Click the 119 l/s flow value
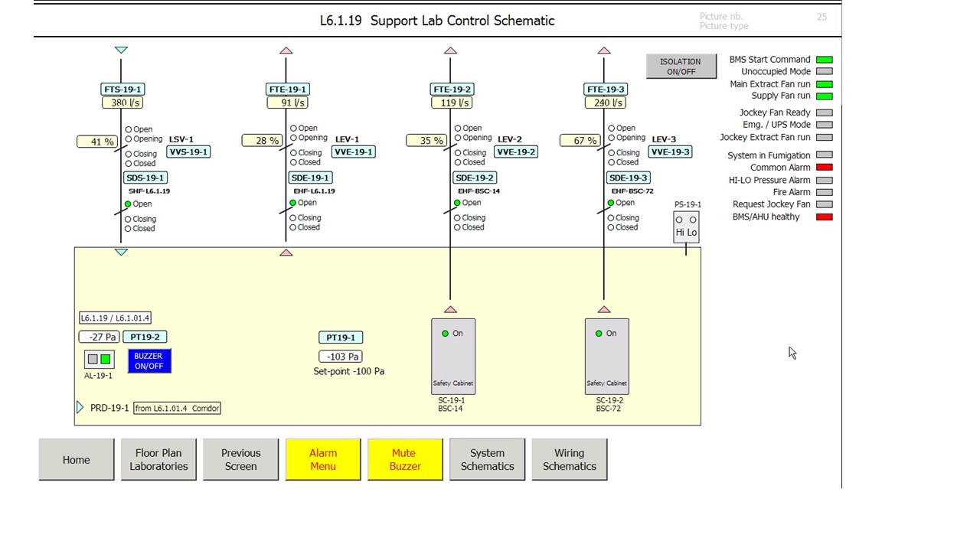980x551 pixels. pos(452,103)
